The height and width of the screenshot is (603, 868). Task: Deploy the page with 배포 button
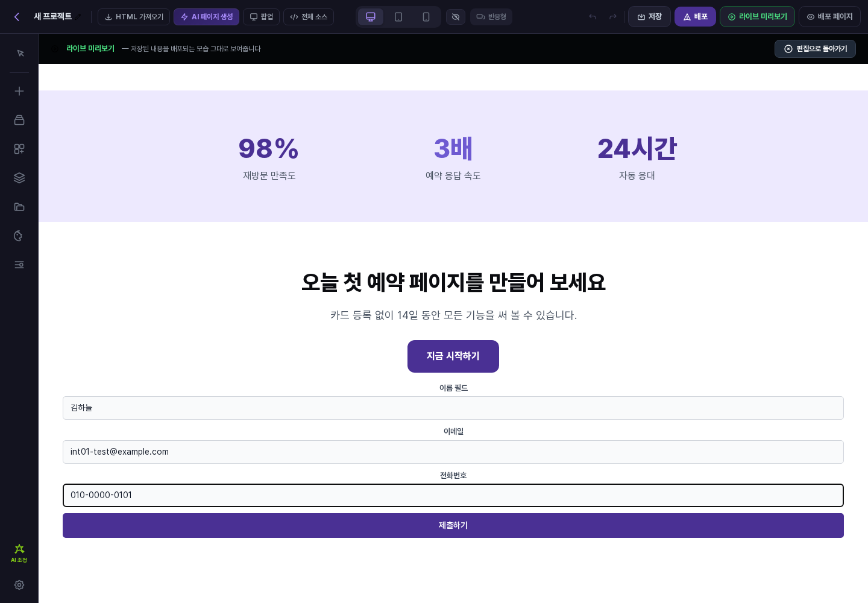pyautogui.click(x=695, y=17)
